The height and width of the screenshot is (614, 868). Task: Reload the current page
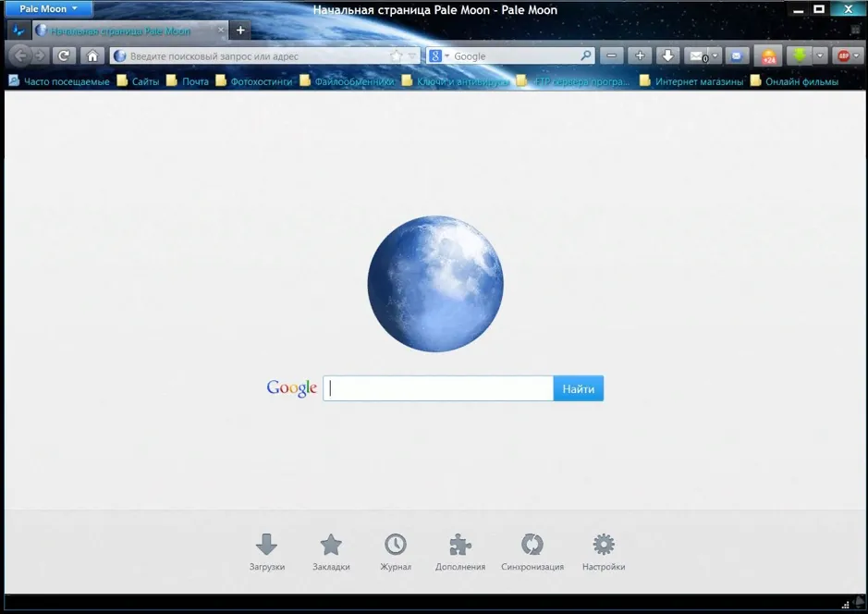[64, 55]
